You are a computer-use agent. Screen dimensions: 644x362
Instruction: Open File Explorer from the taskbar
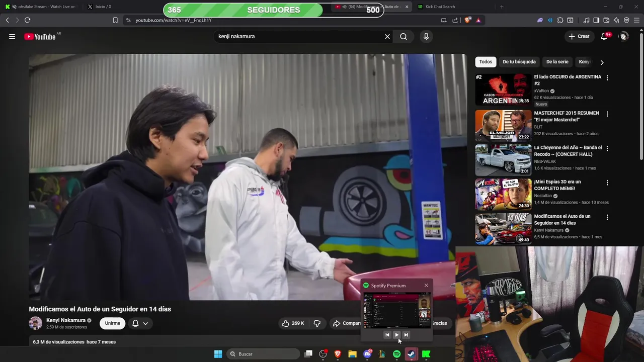pyautogui.click(x=352, y=354)
